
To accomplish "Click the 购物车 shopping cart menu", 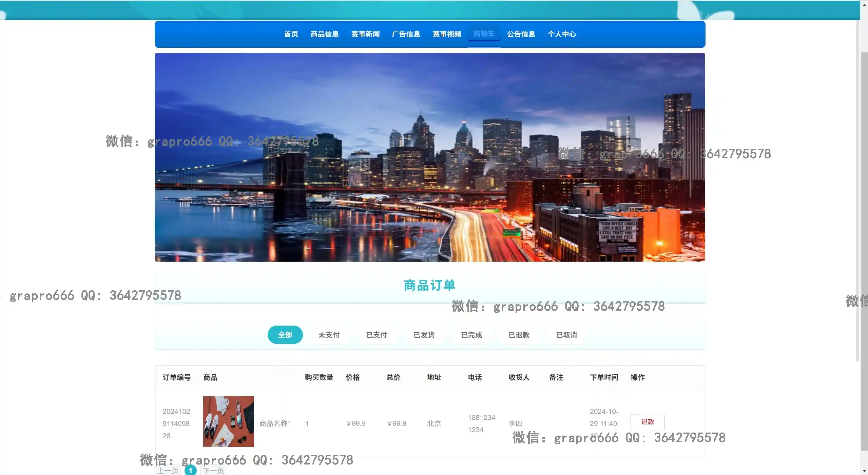I will 484,34.
